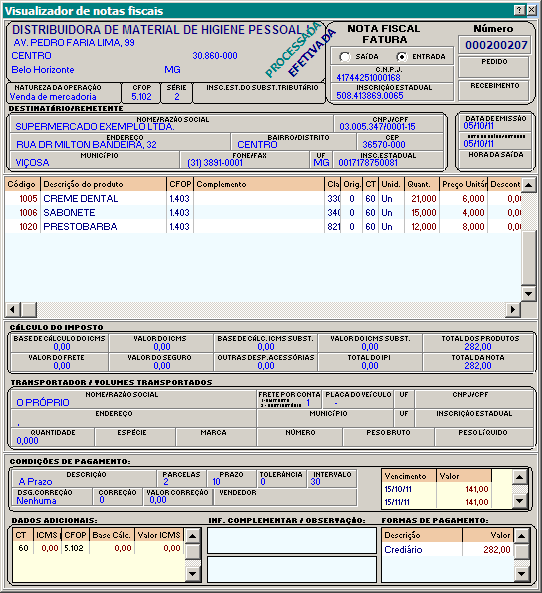
Task: Click the data de emissão 05/10/11 value
Action: pyautogui.click(x=478, y=126)
